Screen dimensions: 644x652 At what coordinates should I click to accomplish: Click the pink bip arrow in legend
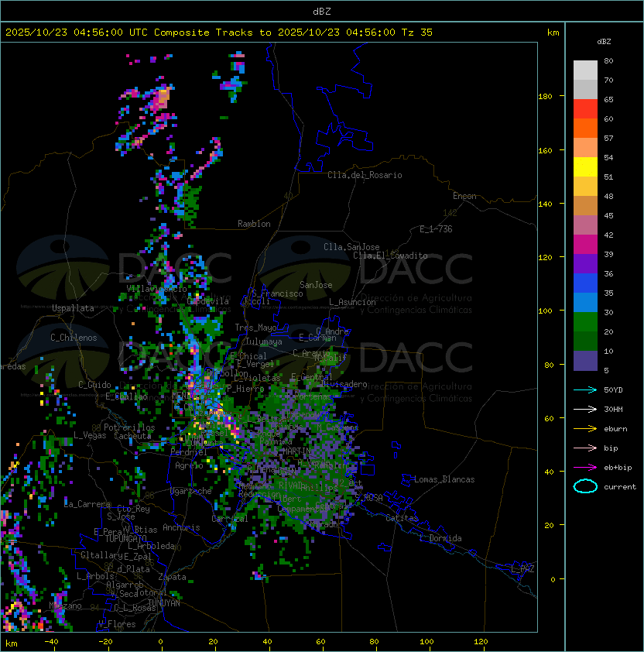[585, 448]
